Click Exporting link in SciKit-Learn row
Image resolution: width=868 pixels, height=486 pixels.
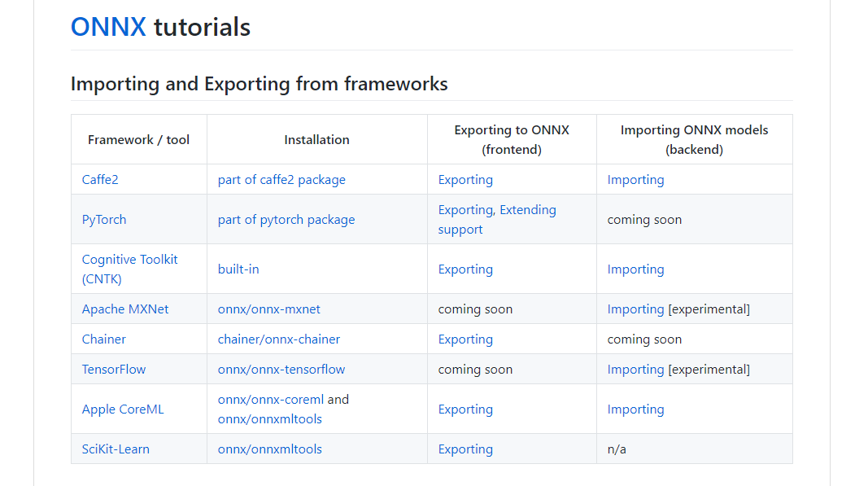[x=465, y=449]
